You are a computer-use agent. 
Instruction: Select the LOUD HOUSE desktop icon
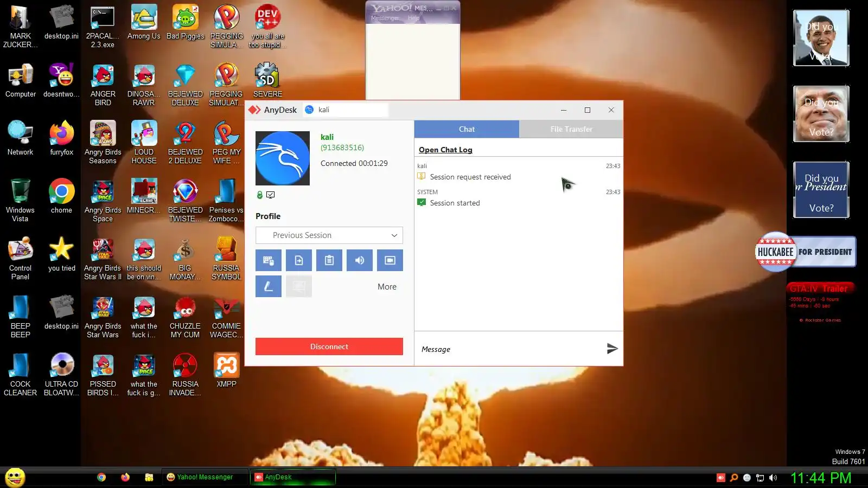(x=144, y=142)
